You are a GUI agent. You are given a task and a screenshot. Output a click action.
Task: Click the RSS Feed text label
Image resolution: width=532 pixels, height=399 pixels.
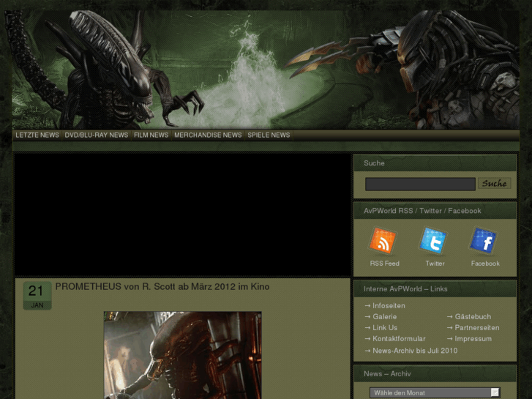coord(384,264)
